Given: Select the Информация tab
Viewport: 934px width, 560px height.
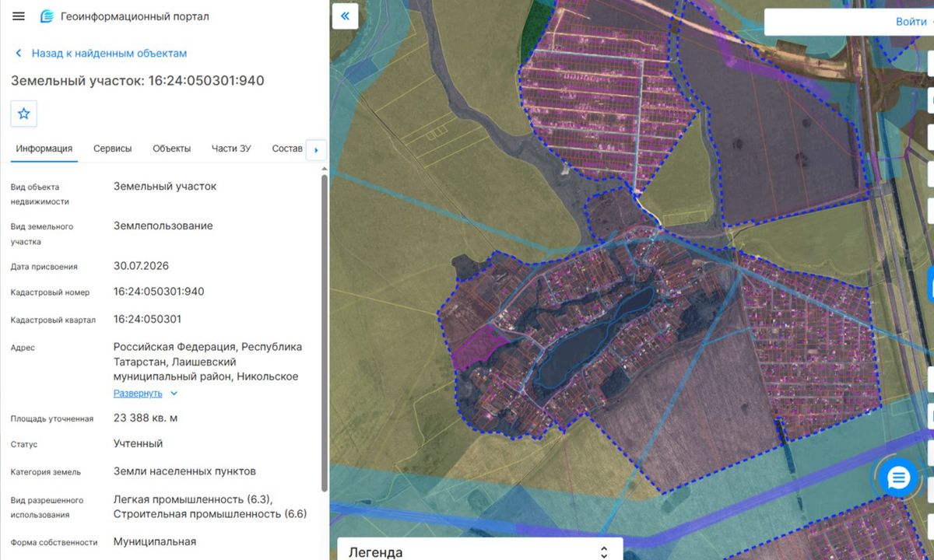Looking at the screenshot, I should pos(44,149).
